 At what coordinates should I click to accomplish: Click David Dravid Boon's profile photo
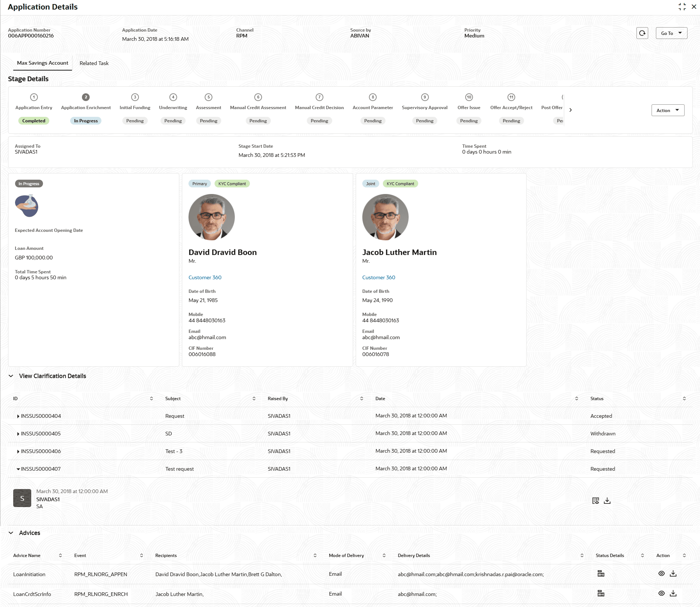coord(212,217)
